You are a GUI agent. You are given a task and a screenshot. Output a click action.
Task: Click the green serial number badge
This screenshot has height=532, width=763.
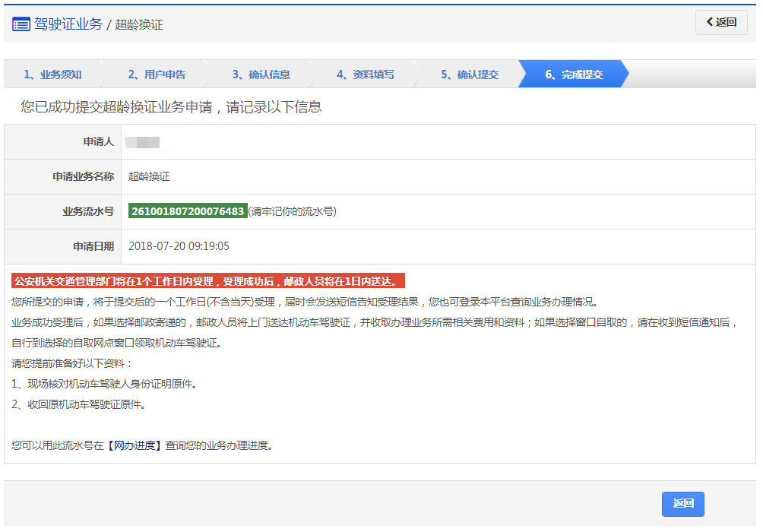coord(188,211)
